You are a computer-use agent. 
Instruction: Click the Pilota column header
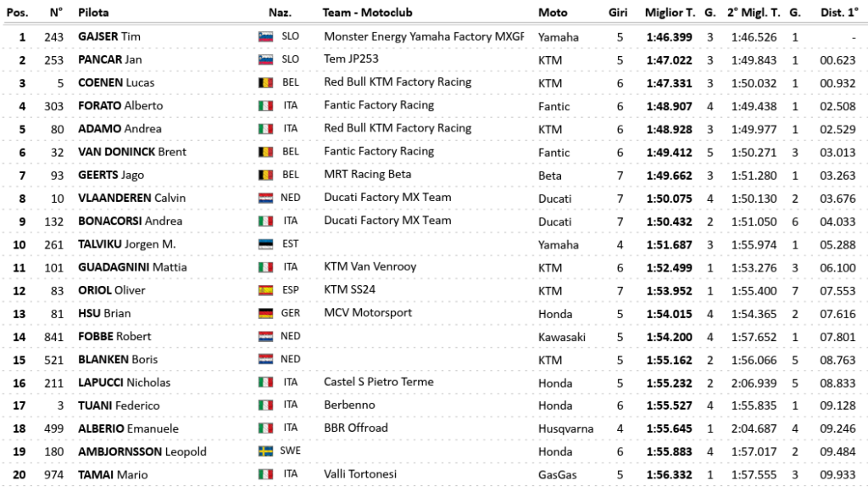(93, 13)
